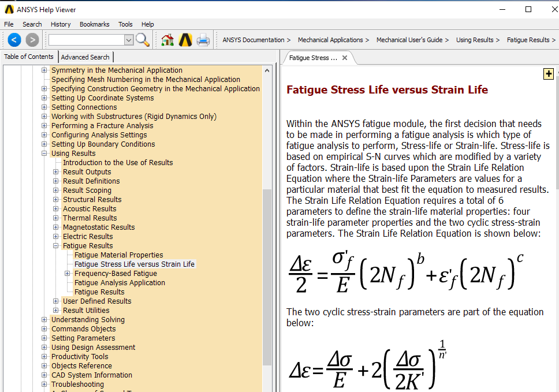This screenshot has width=559, height=392.
Task: Maximize the ANSYS Help Viewer window
Action: [528, 9]
